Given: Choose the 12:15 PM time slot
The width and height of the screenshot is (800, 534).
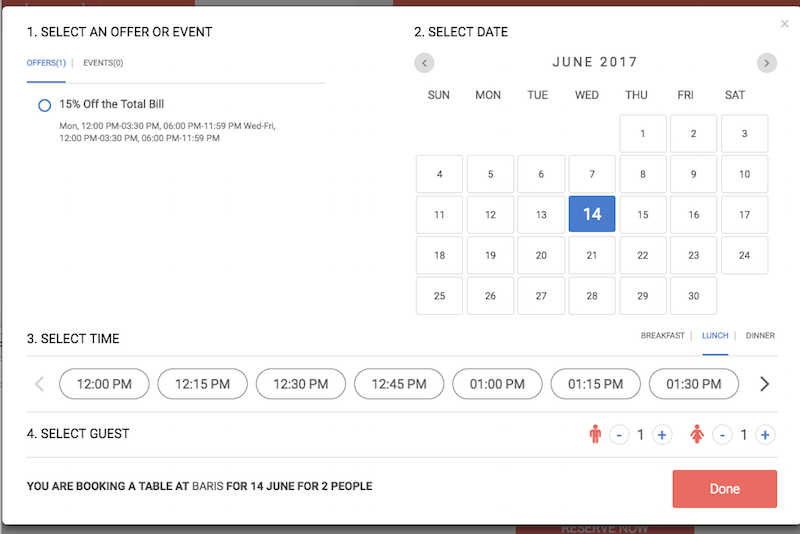Looking at the screenshot, I should 203,384.
